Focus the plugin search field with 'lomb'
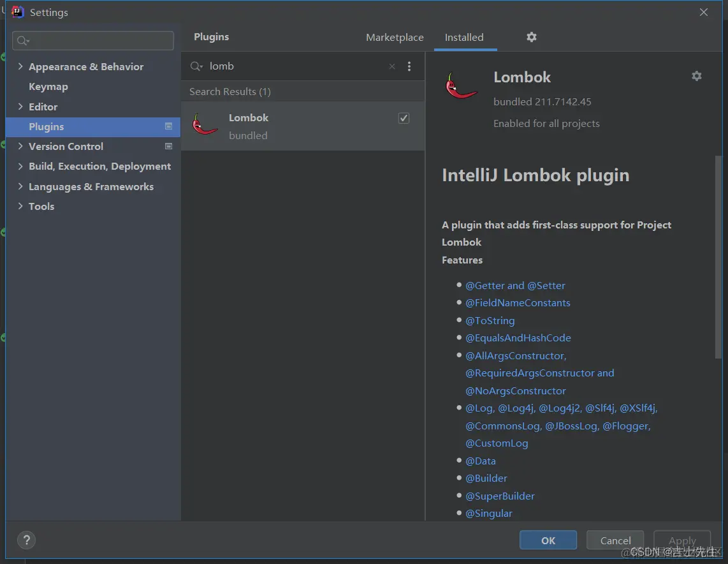 click(297, 66)
